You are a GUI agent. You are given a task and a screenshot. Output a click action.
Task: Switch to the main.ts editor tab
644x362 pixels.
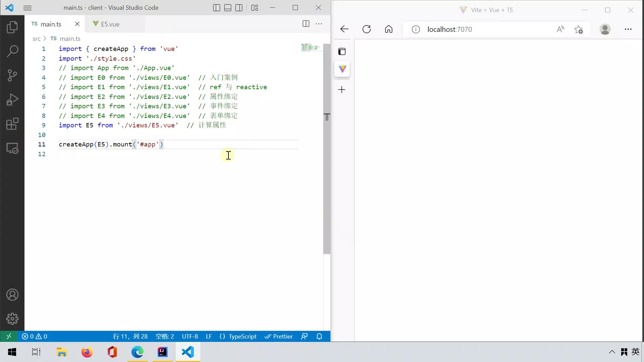(51, 24)
